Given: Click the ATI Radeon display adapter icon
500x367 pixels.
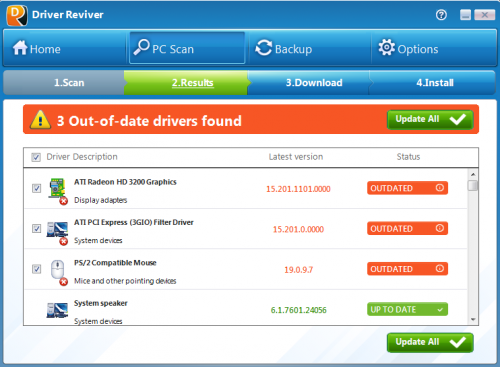Looking at the screenshot, I should coord(57,190).
